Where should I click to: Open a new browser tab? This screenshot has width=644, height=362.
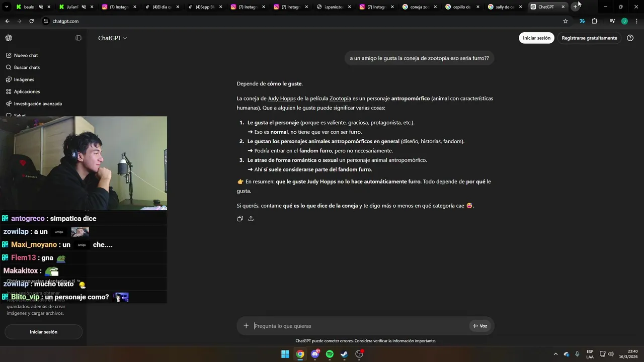pos(575,7)
